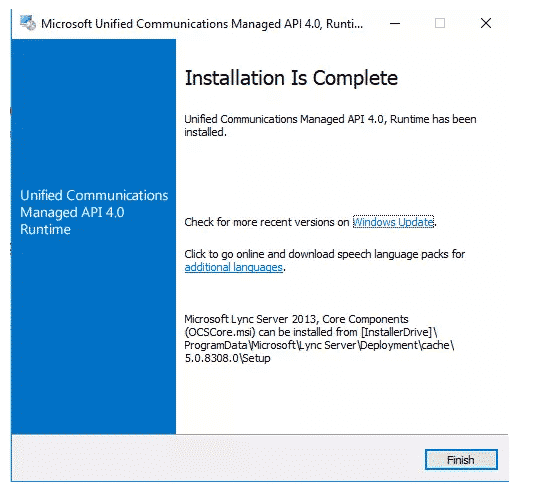The image size is (543, 494).
Task: Click the '5.0.8308.0\Setup' version line
Action: tap(227, 358)
